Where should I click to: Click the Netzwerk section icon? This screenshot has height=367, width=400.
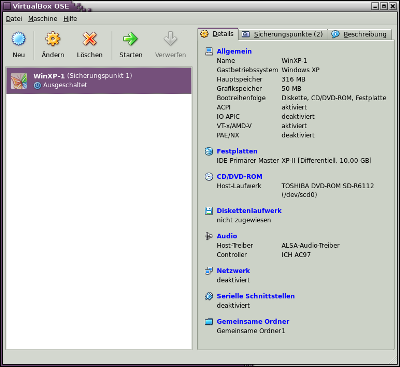tap(209, 271)
